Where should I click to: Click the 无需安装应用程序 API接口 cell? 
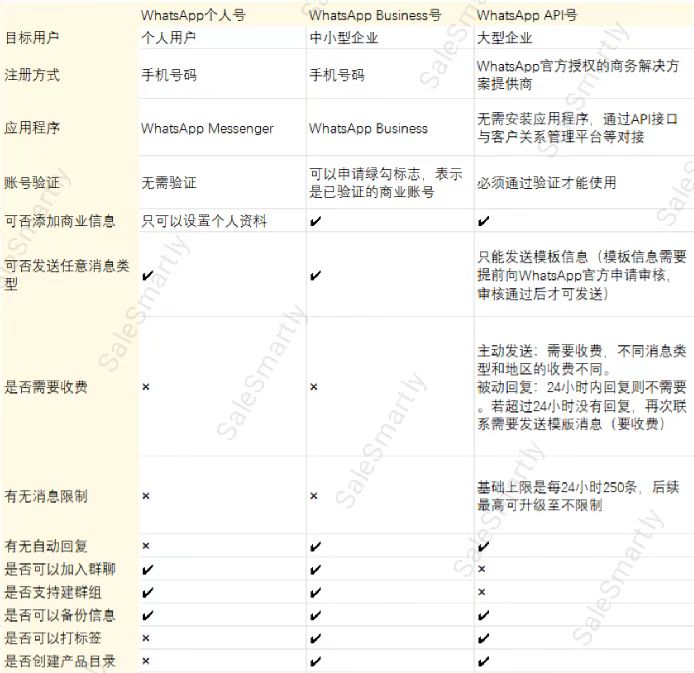point(578,128)
